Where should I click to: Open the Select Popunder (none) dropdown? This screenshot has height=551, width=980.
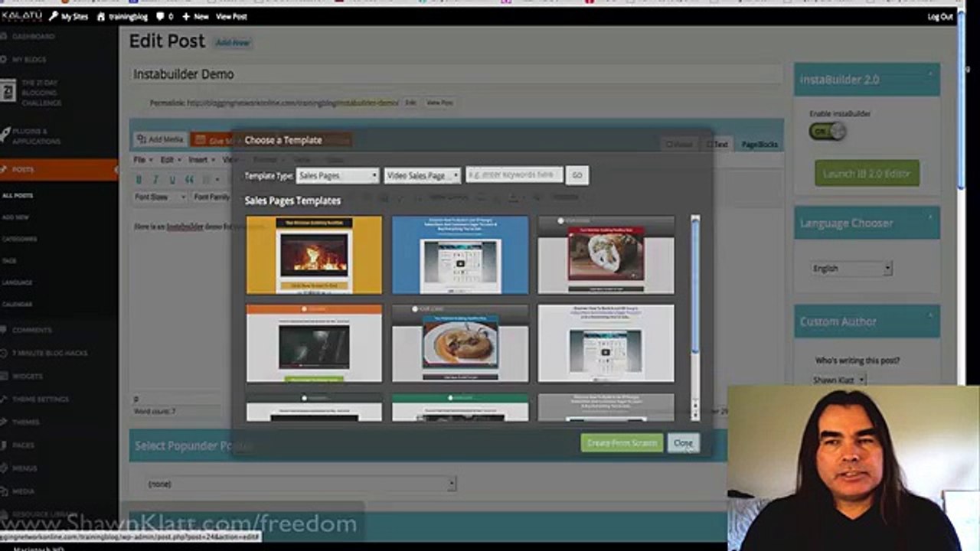click(x=301, y=484)
